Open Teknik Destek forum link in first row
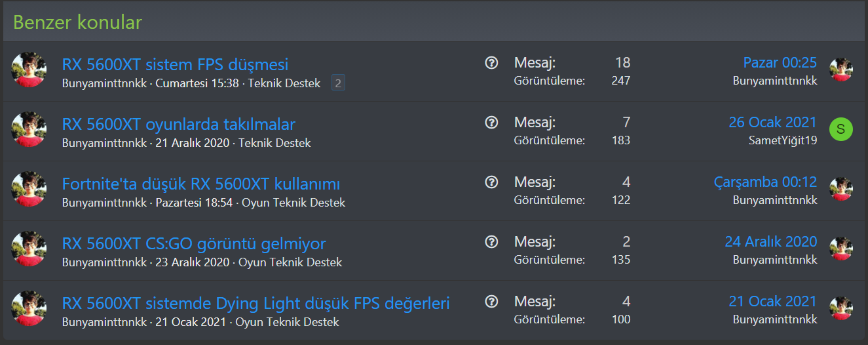This screenshot has width=868, height=345. click(x=284, y=83)
